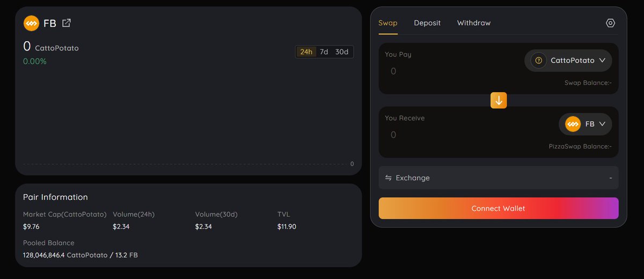Screen dimensions: 644x279
Task: Click the orange swap direction arrow
Action: click(x=499, y=100)
